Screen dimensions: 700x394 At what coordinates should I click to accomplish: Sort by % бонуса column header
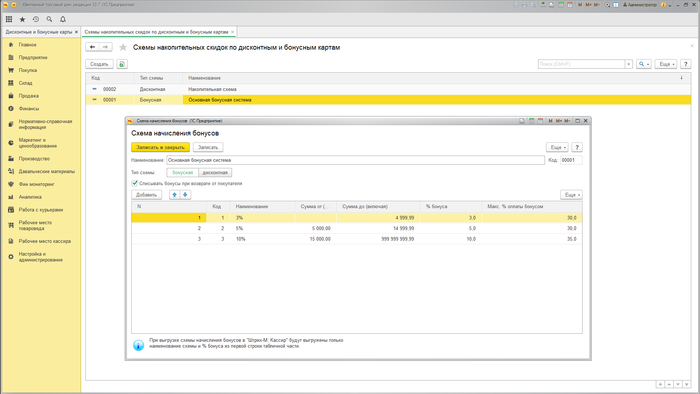[x=450, y=207]
